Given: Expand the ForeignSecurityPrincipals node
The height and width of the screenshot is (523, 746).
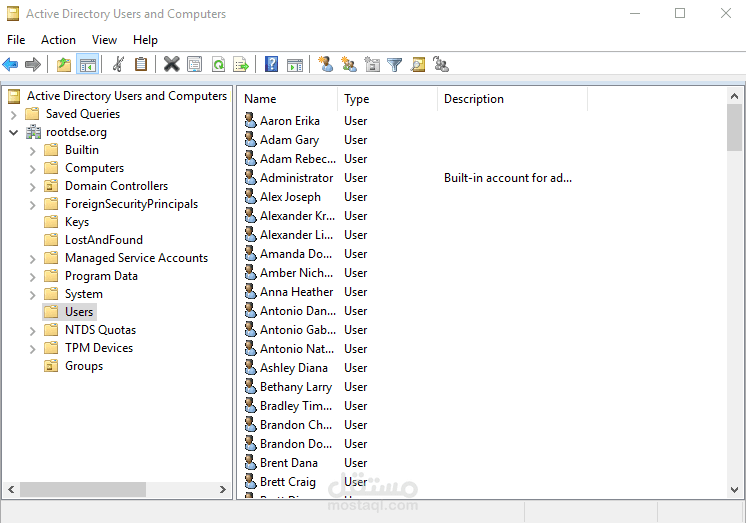Looking at the screenshot, I should [x=32, y=205].
